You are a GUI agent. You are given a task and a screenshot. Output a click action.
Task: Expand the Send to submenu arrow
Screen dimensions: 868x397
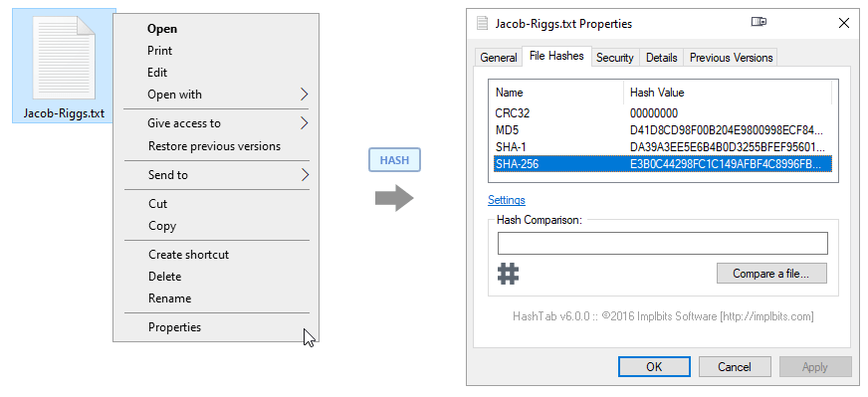coord(304,175)
